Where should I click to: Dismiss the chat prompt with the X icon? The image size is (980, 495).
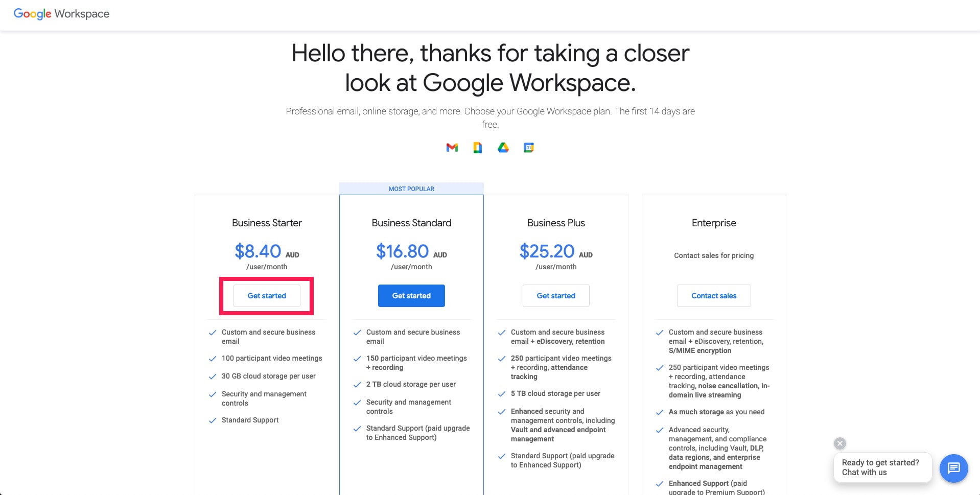(x=840, y=443)
